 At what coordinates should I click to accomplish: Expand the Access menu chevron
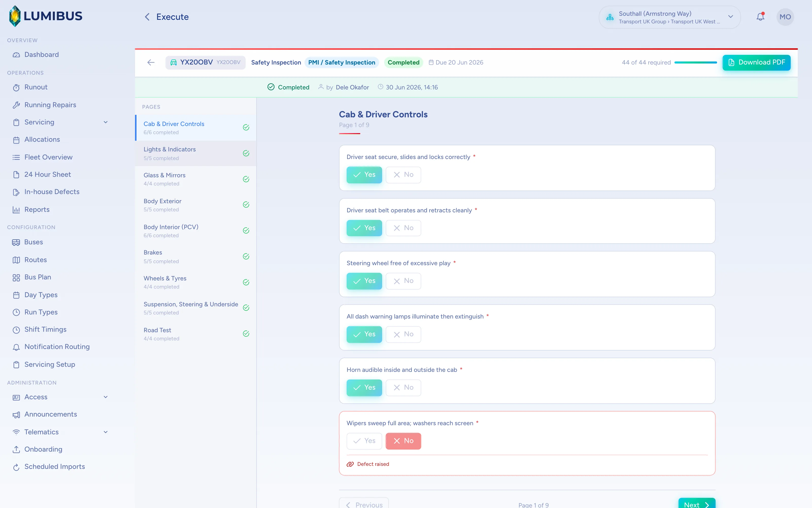tap(106, 397)
